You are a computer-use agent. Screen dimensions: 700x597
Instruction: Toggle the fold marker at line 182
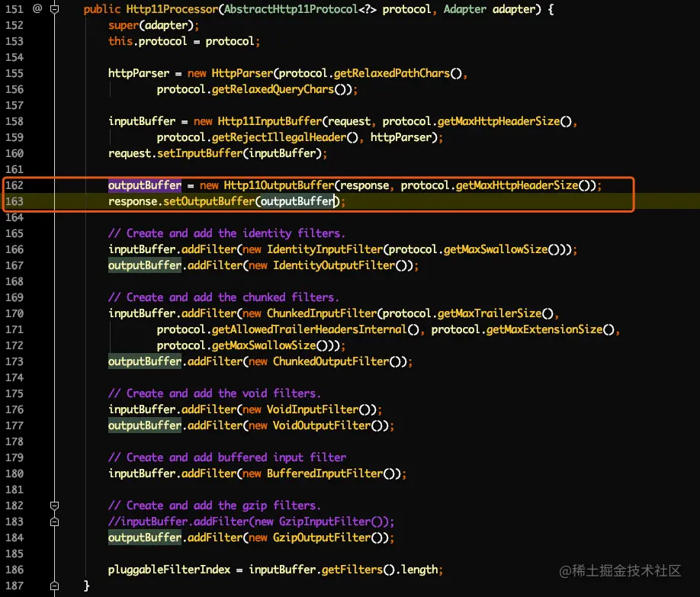(x=54, y=506)
